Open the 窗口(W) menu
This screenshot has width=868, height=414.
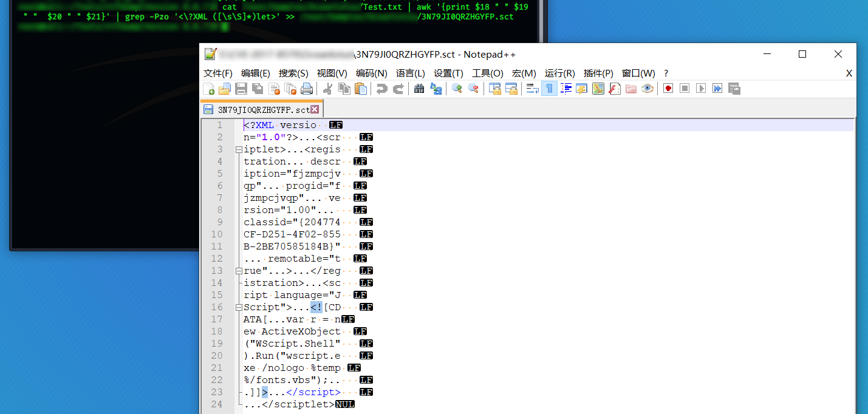click(638, 73)
